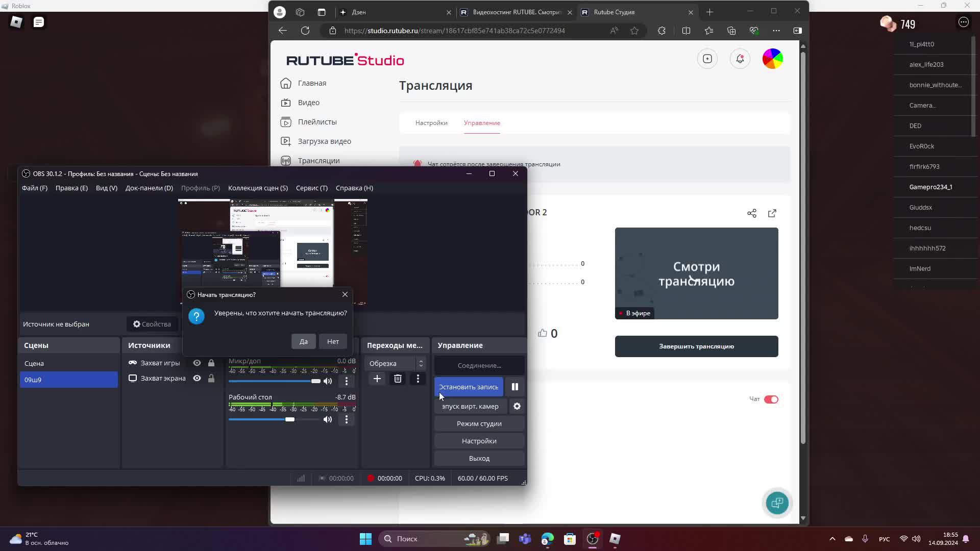Lock the Захват экрана source

(211, 378)
